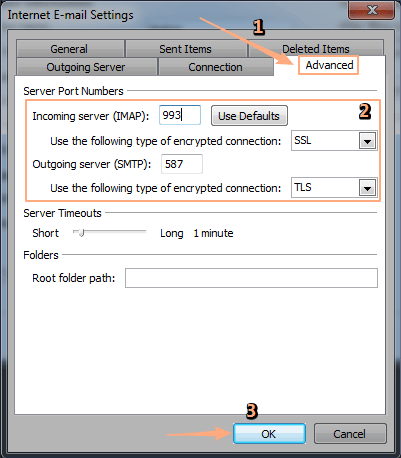Click the TLS value in outgoing encryption box
The width and height of the screenshot is (401, 458).
[x=303, y=187]
